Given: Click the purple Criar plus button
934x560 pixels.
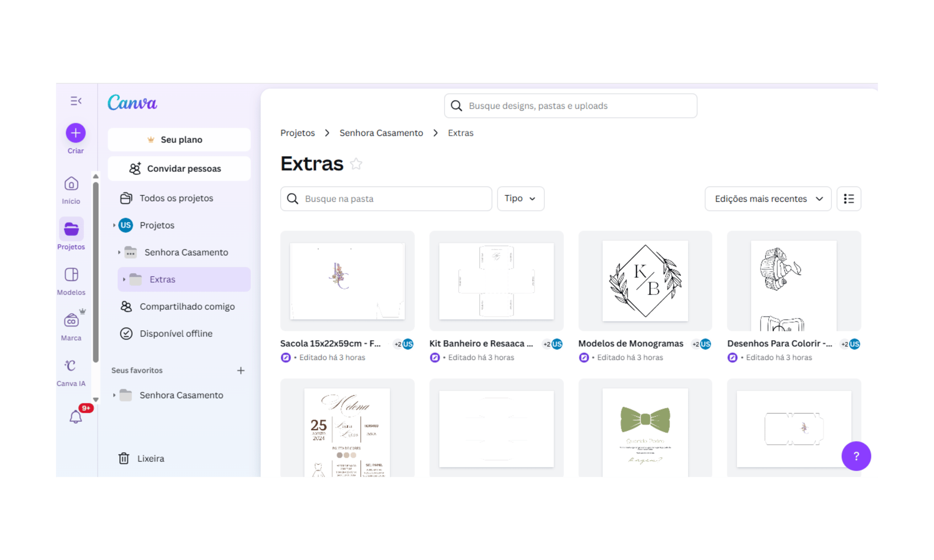Looking at the screenshot, I should [76, 133].
